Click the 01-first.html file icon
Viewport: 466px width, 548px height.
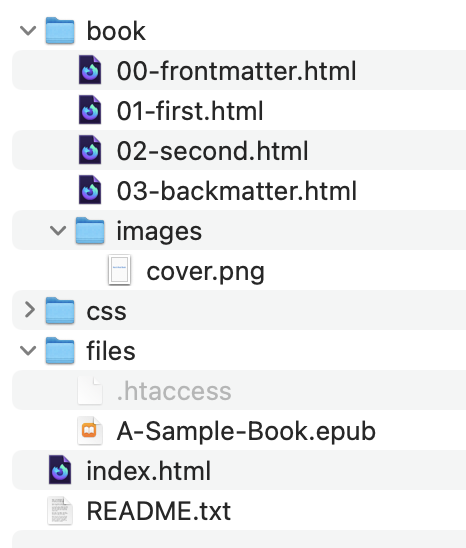[x=90, y=110]
